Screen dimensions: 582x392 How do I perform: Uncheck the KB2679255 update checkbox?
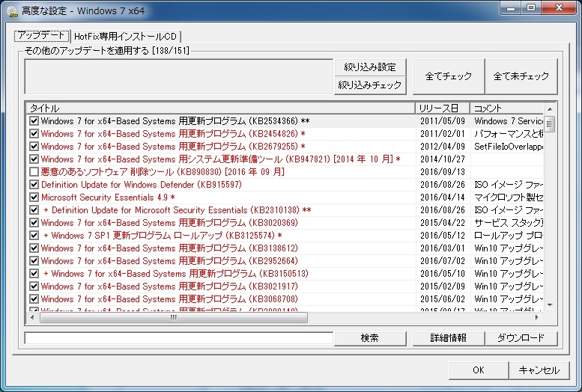[x=34, y=146]
